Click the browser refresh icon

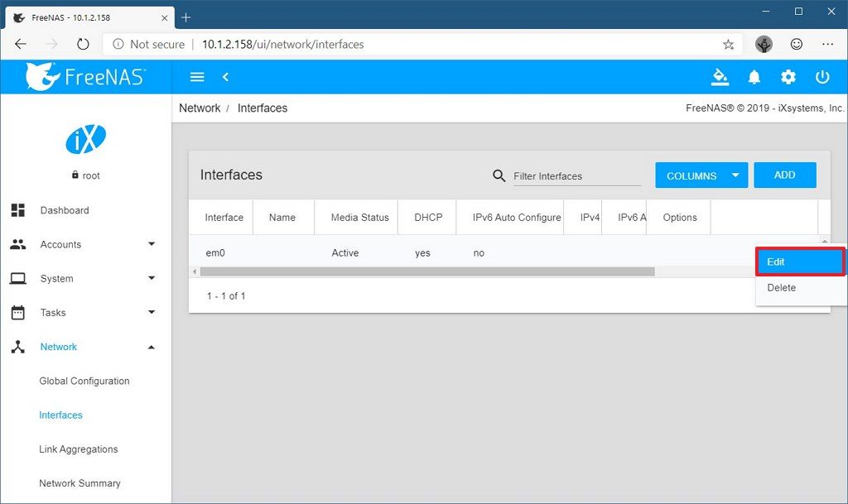click(83, 45)
